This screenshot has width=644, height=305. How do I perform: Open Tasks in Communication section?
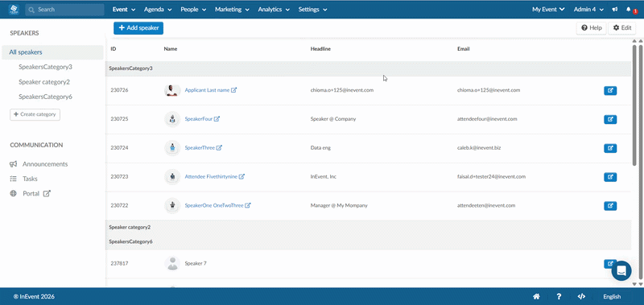tap(23, 179)
